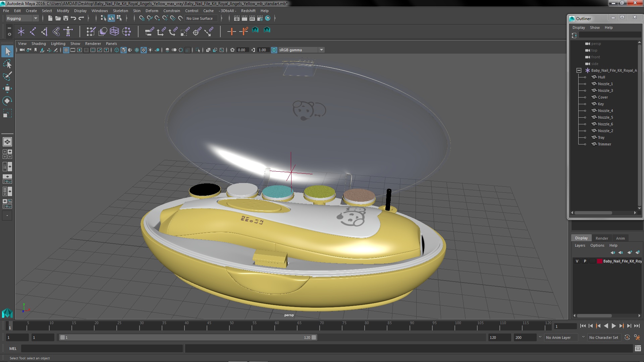
Task: Click the Create Joints shelf icon
Action: point(33,32)
